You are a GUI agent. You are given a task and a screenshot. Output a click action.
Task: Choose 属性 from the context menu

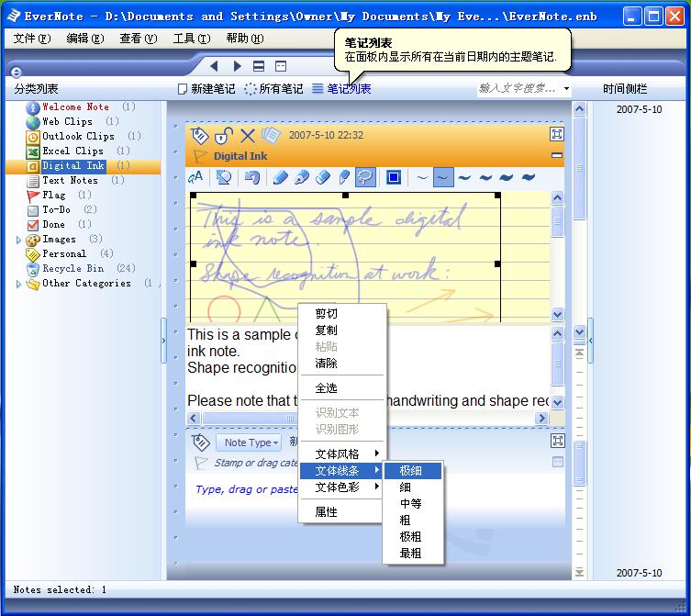[x=340, y=512]
